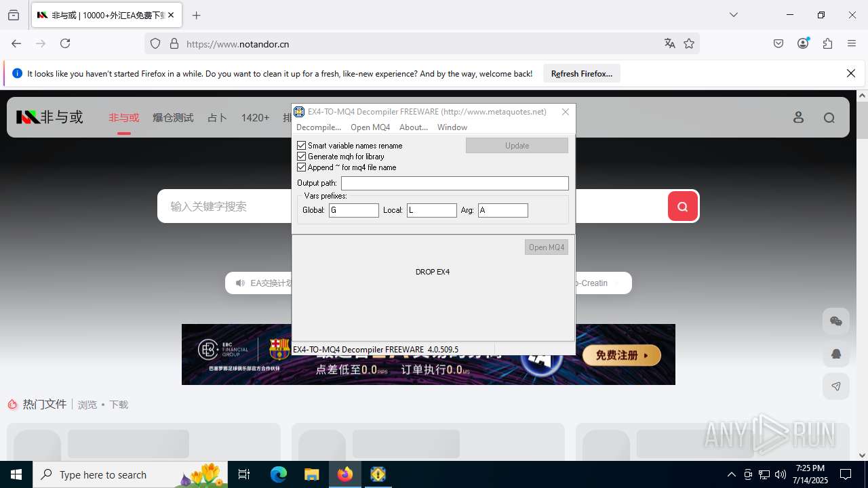This screenshot has height=488, width=868.
Task: Click the website user profile icon
Action: (x=799, y=117)
